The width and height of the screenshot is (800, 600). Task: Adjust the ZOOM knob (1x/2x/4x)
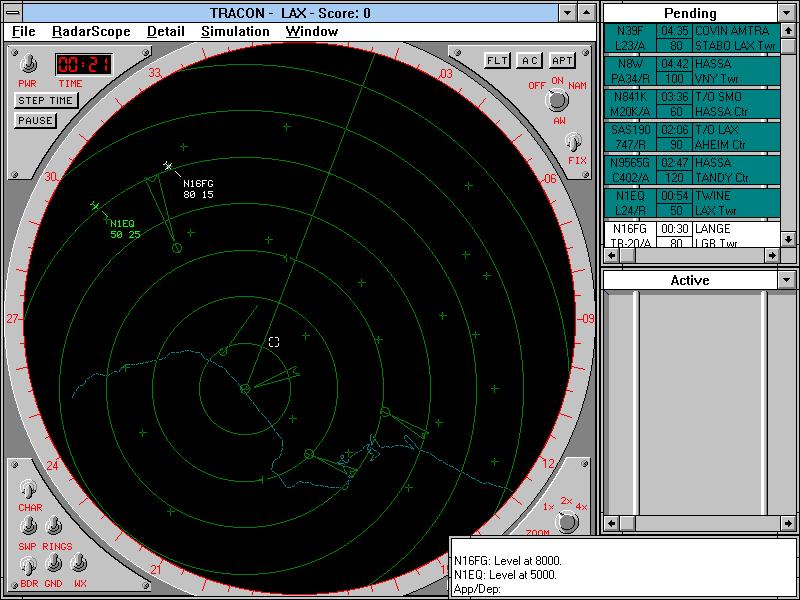[567, 522]
